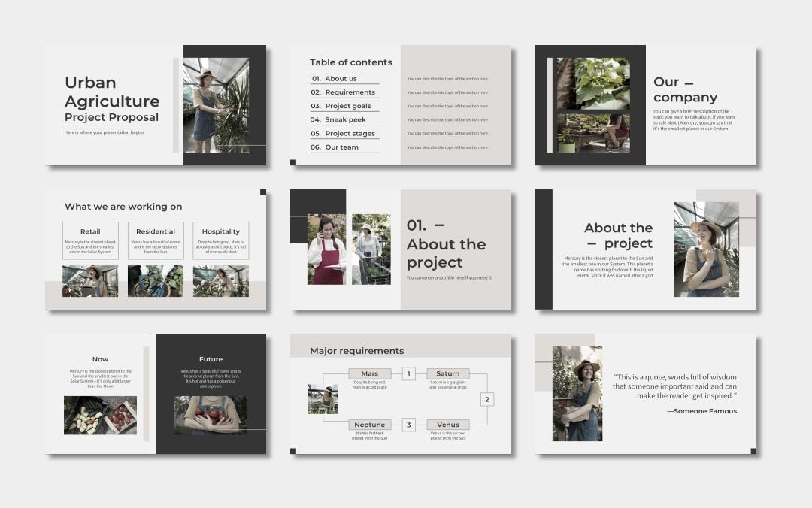812x508 pixels.
Task: Click the "Requirements" contents entry
Action: (350, 92)
